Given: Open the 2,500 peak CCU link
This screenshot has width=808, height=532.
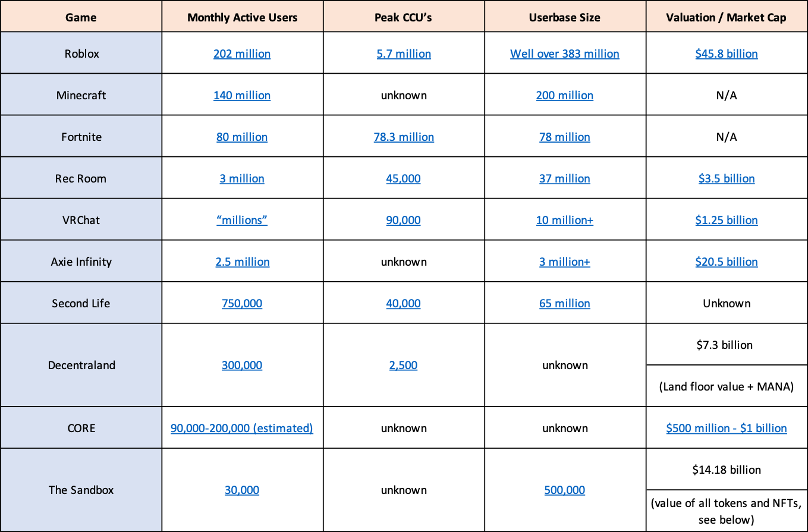Looking at the screenshot, I should (403, 365).
